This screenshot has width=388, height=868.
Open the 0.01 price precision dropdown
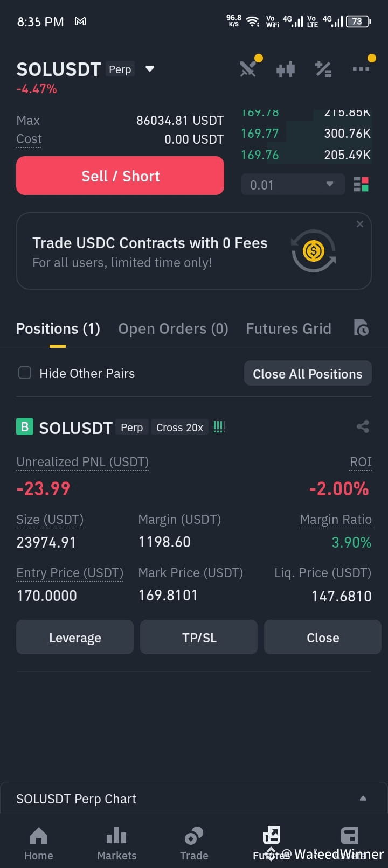click(293, 185)
